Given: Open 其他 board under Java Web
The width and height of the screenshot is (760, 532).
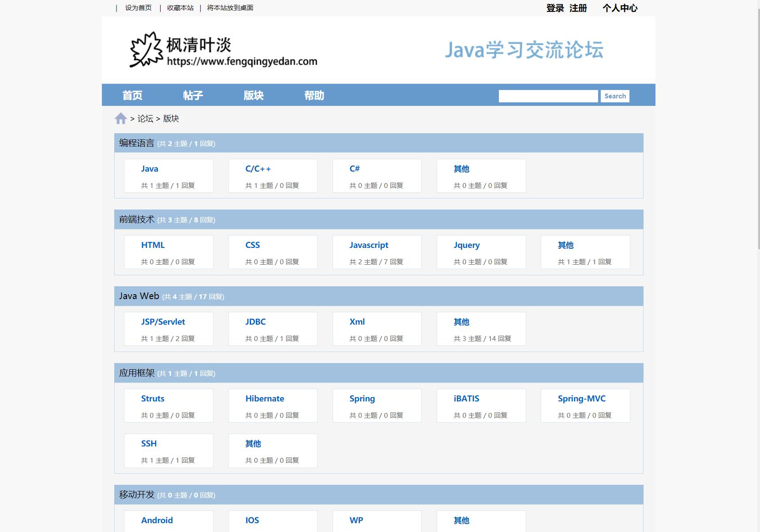Looking at the screenshot, I should click(x=461, y=322).
